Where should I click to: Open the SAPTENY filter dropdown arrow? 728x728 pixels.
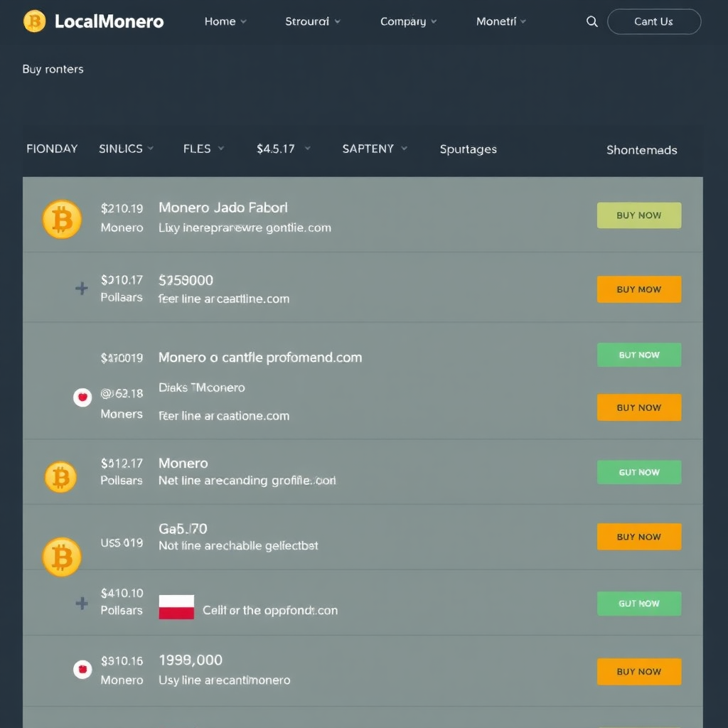pyautogui.click(x=405, y=149)
